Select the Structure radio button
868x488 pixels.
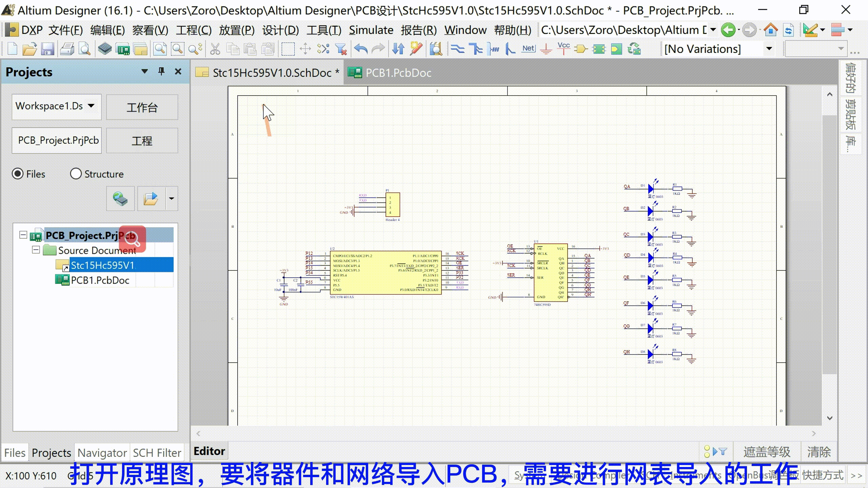click(76, 174)
